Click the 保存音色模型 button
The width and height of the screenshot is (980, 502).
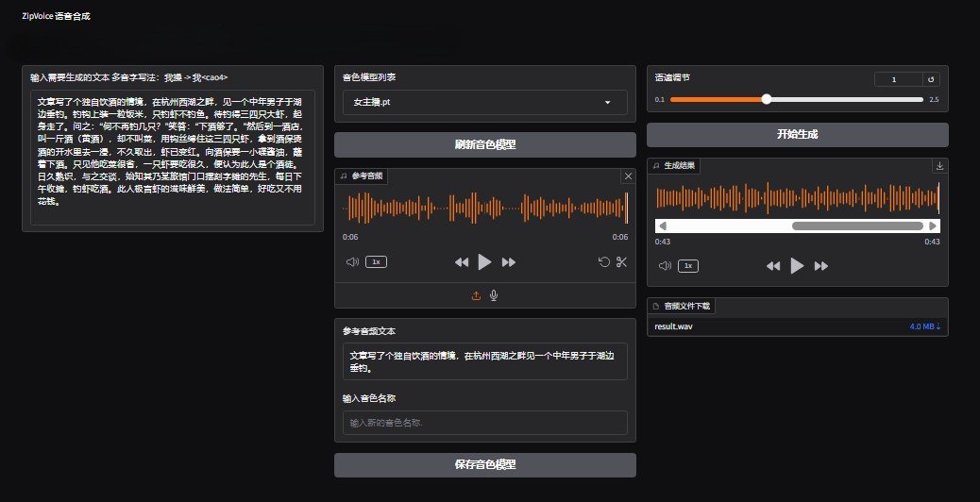[x=484, y=465]
